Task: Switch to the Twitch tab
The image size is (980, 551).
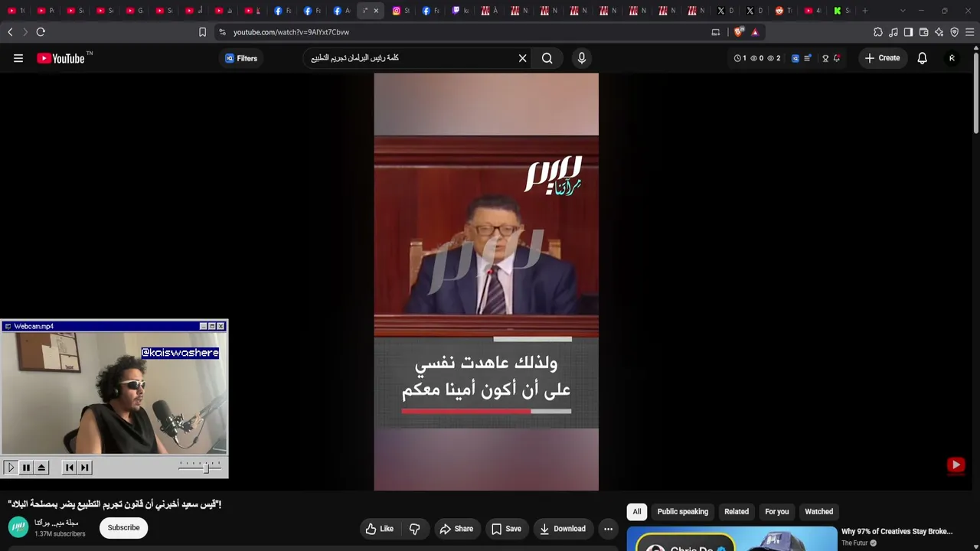Action: pyautogui.click(x=460, y=11)
